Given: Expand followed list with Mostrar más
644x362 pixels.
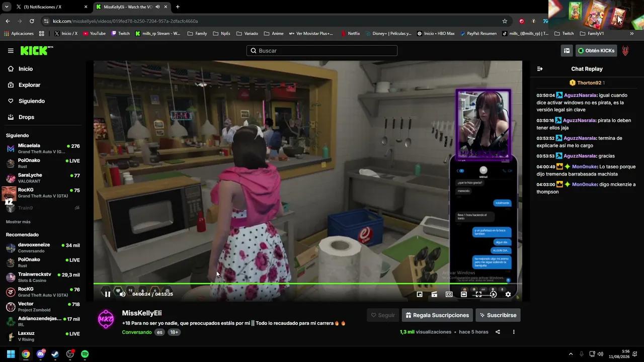Looking at the screenshot, I should (x=18, y=222).
